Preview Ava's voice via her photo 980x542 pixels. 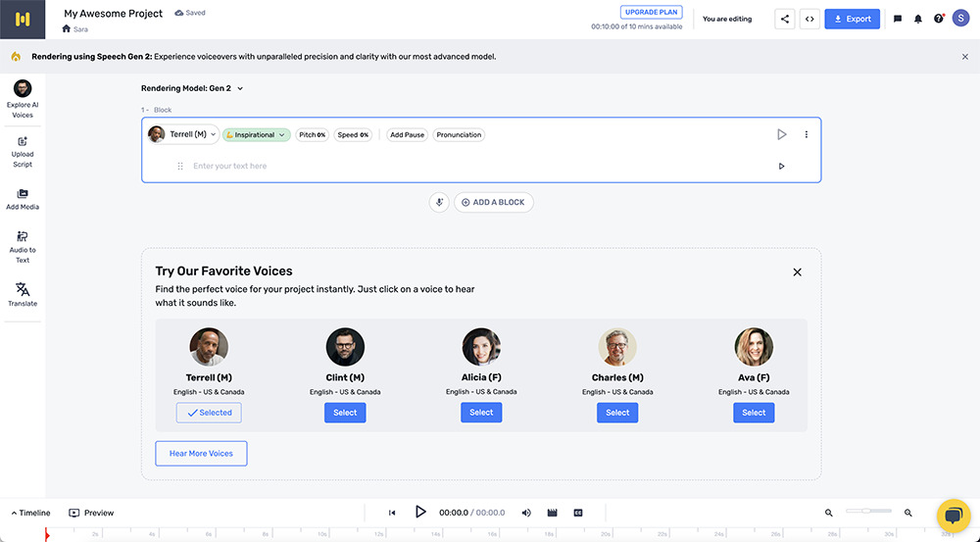[754, 347]
